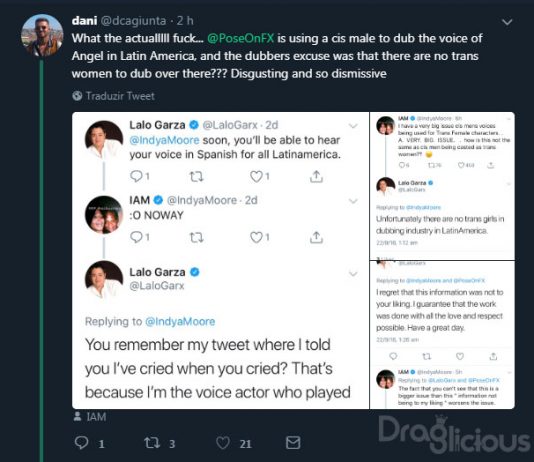Screen dimensions: 534x462
Task: Retweet dani's tweet with 3 retweets
Action: point(152,443)
